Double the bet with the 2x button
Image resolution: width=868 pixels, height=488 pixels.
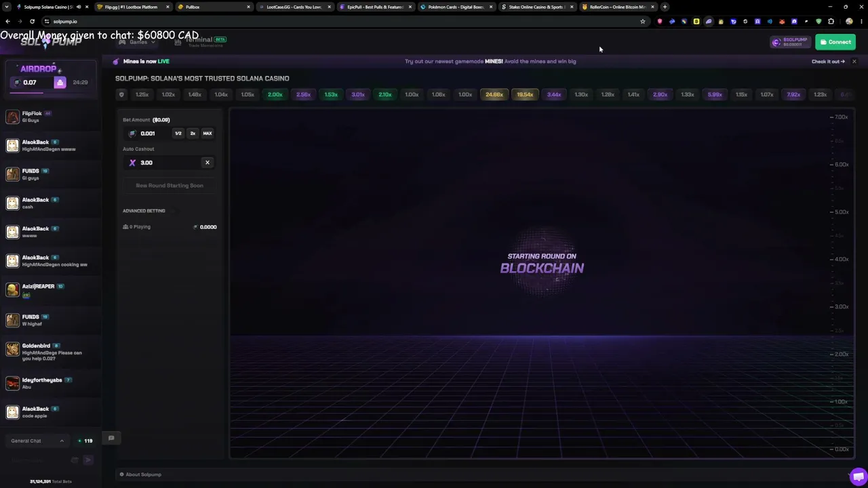tap(193, 134)
